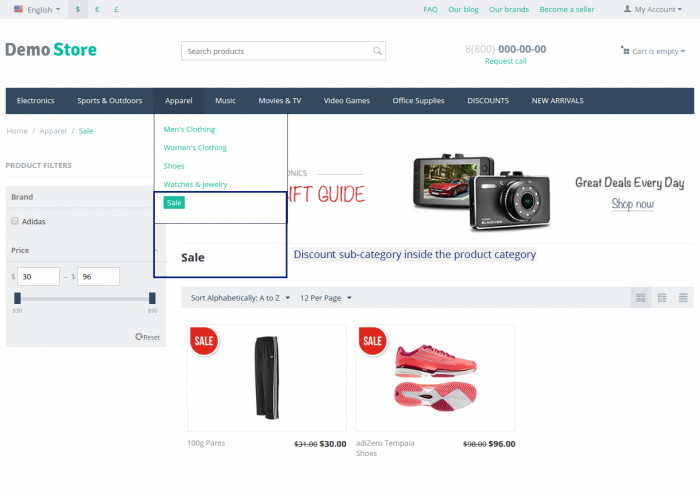700x499 pixels.
Task: Select dollar currency symbol
Action: point(78,9)
